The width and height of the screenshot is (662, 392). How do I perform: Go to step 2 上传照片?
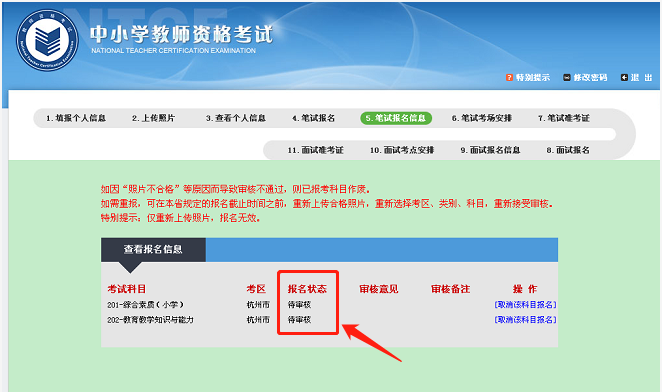[x=153, y=118]
